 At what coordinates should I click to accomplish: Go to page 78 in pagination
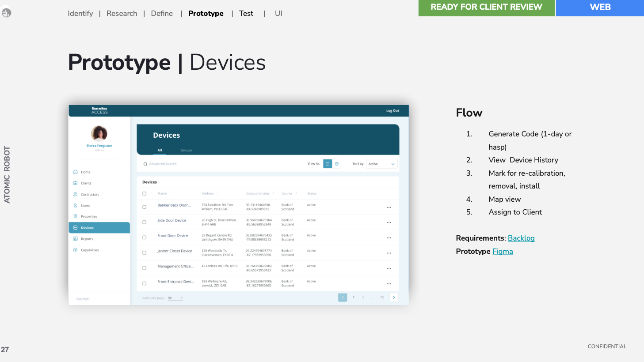[x=382, y=298]
